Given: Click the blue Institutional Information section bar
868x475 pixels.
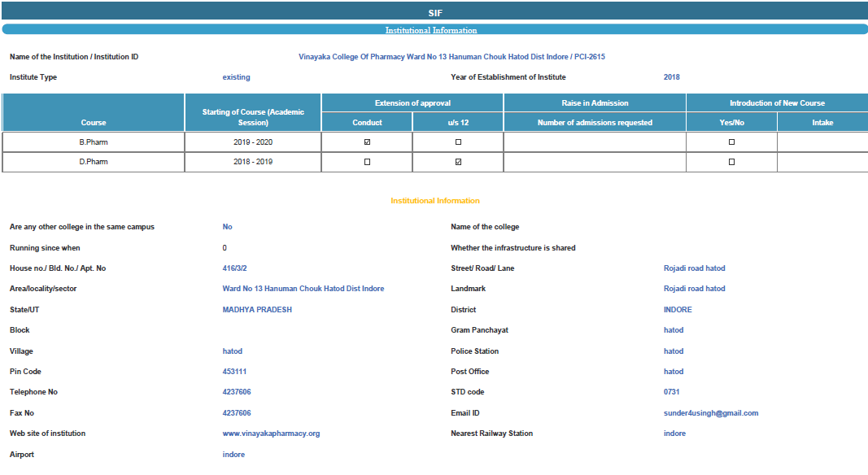Looking at the screenshot, I should click(x=434, y=29).
